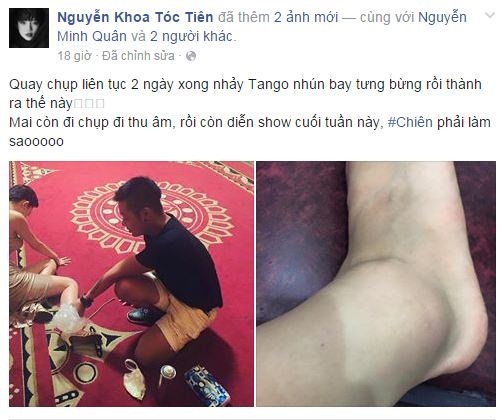Click the woman in gold dress in photo
The width and height of the screenshot is (500, 420).
coord(35,257)
